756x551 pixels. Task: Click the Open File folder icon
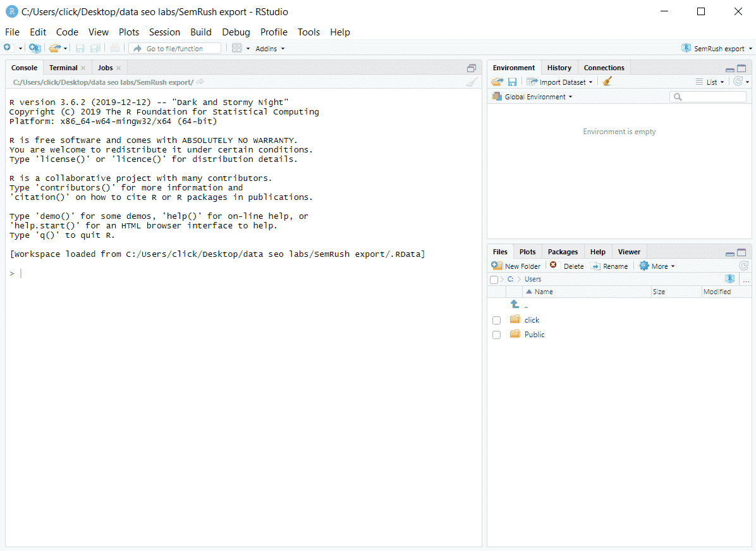pyautogui.click(x=55, y=48)
